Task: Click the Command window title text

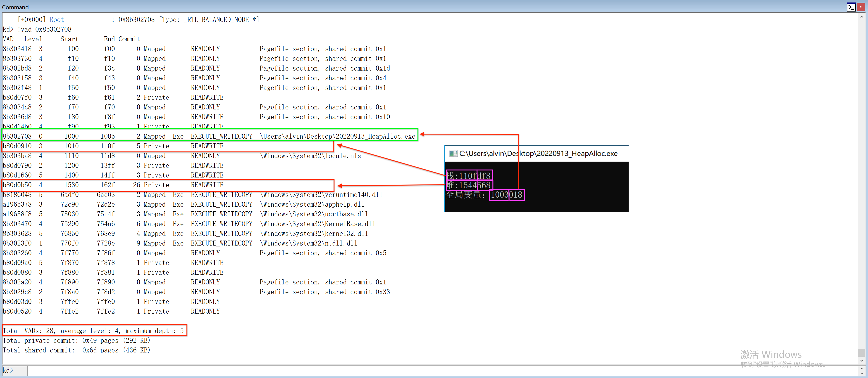Action: click(x=15, y=7)
